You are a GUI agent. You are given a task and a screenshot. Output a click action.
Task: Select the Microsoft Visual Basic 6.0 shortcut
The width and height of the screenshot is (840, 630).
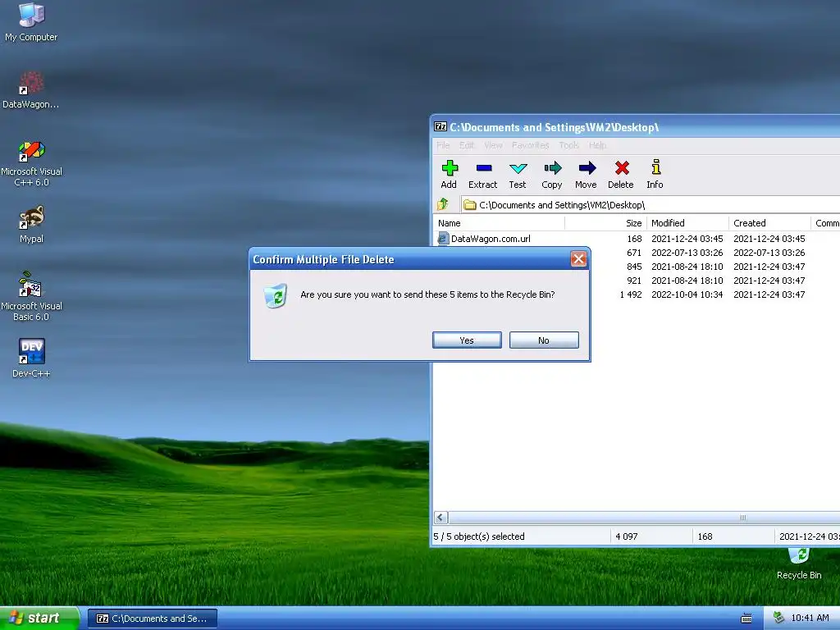click(x=31, y=296)
